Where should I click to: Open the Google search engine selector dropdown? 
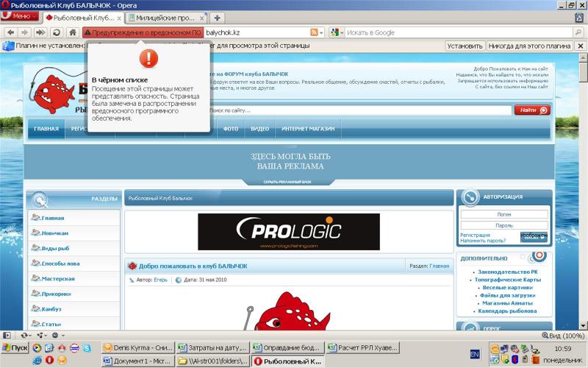coord(336,32)
